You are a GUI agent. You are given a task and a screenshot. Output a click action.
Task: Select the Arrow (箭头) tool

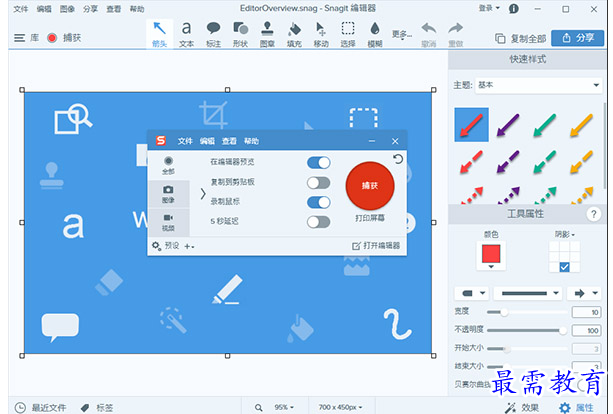point(160,34)
